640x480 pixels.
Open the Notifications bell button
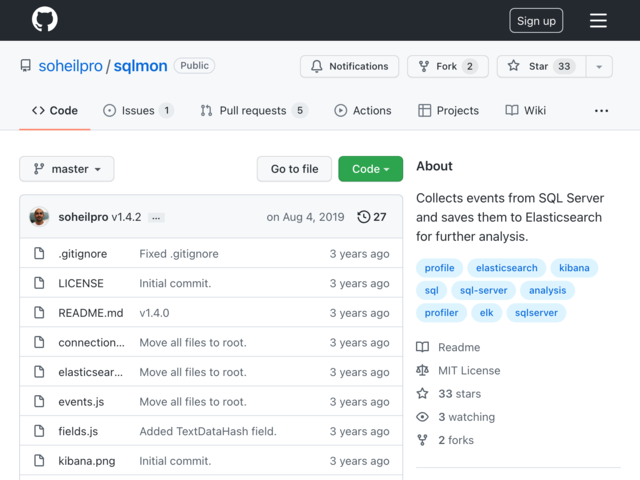click(349, 66)
